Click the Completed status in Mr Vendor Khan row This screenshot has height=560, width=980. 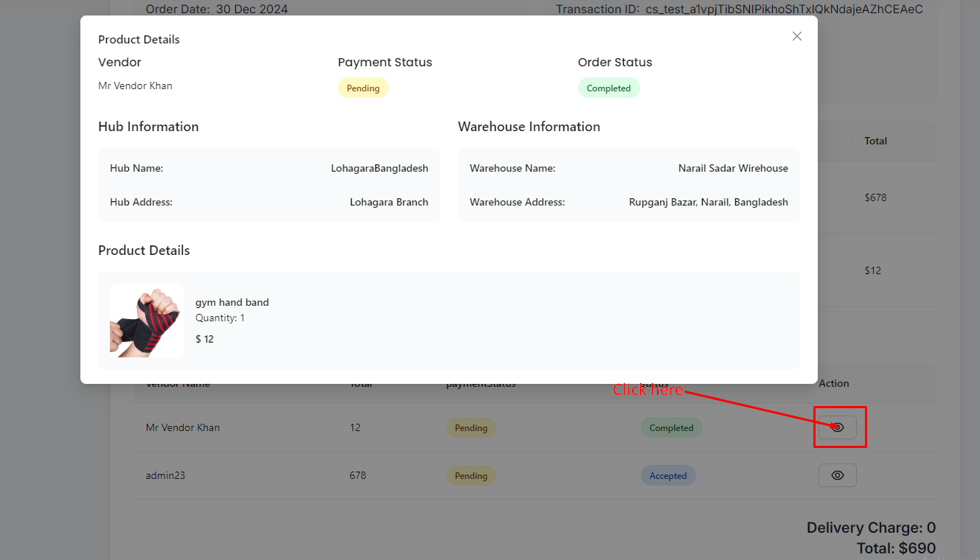[x=671, y=428]
